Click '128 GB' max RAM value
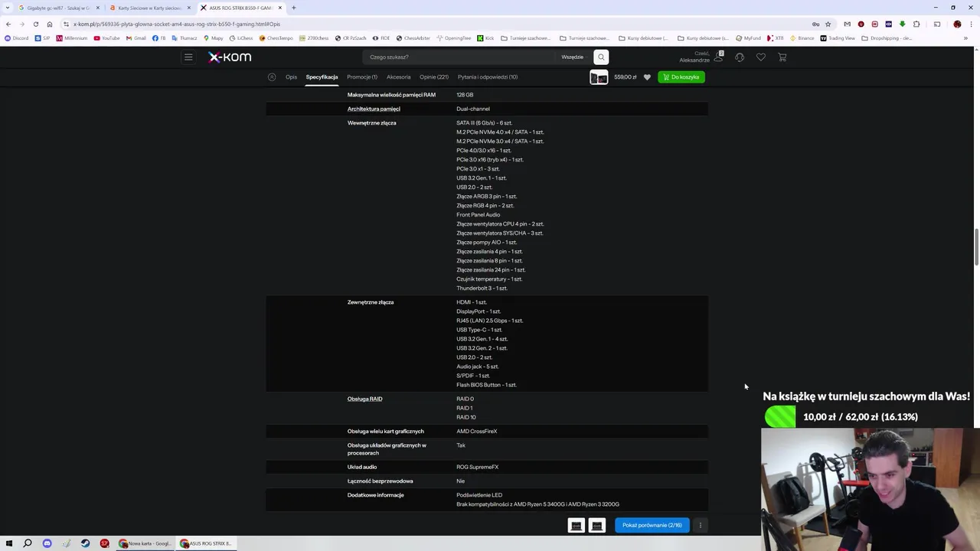 465,95
